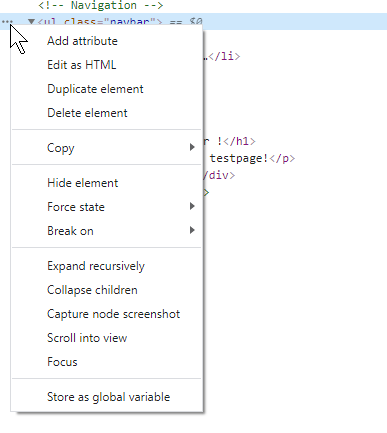Viewport: 387px width, 433px height.
Task: Select the Navigation comment line
Action: [x=101, y=5]
